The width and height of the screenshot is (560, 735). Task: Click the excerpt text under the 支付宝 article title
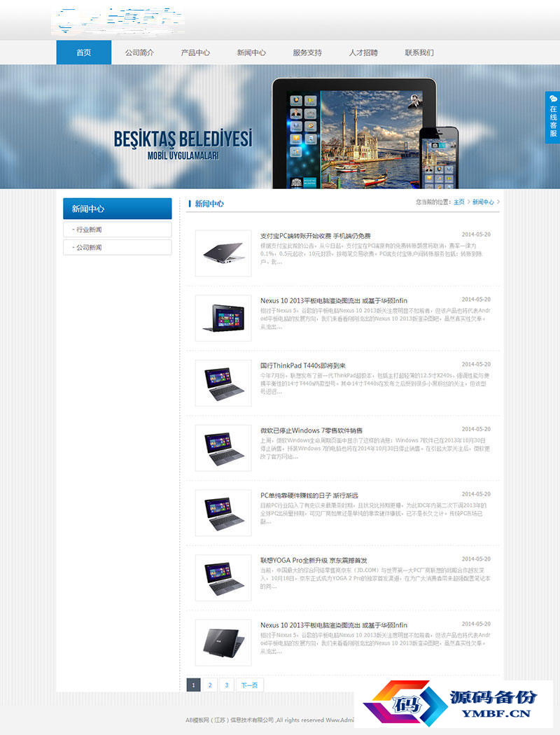point(372,253)
